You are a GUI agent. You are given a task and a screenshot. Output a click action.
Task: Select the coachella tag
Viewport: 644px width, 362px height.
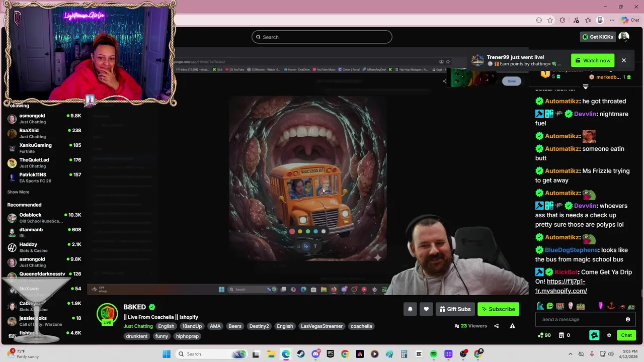point(361,326)
